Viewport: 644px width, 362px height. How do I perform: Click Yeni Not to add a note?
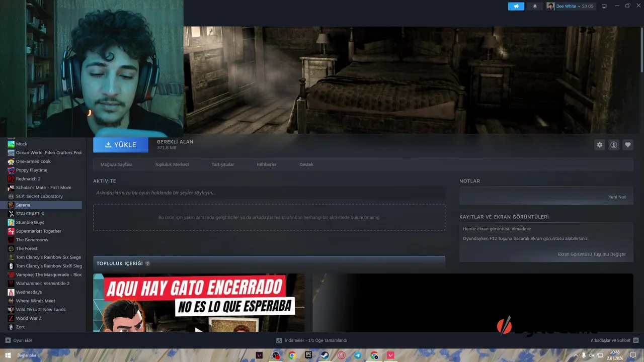617,197
